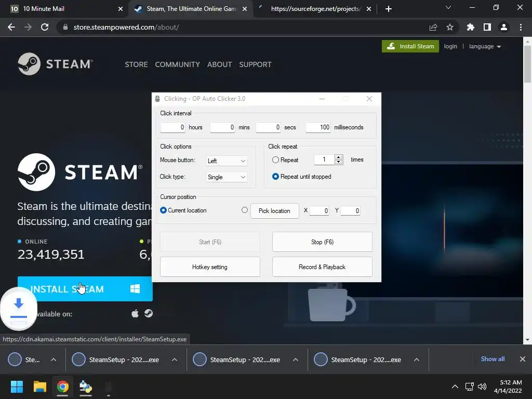
Task: Click the mins interval field
Action: click(222, 127)
